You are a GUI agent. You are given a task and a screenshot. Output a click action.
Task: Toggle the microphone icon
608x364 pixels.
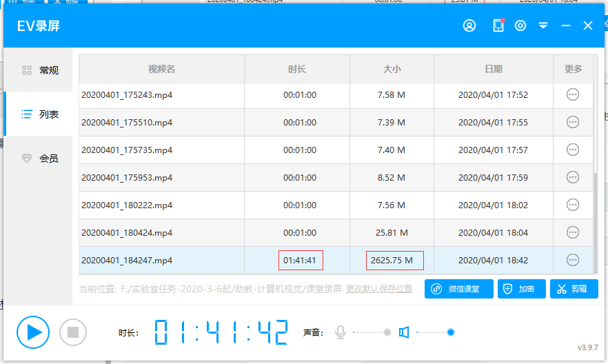(341, 332)
